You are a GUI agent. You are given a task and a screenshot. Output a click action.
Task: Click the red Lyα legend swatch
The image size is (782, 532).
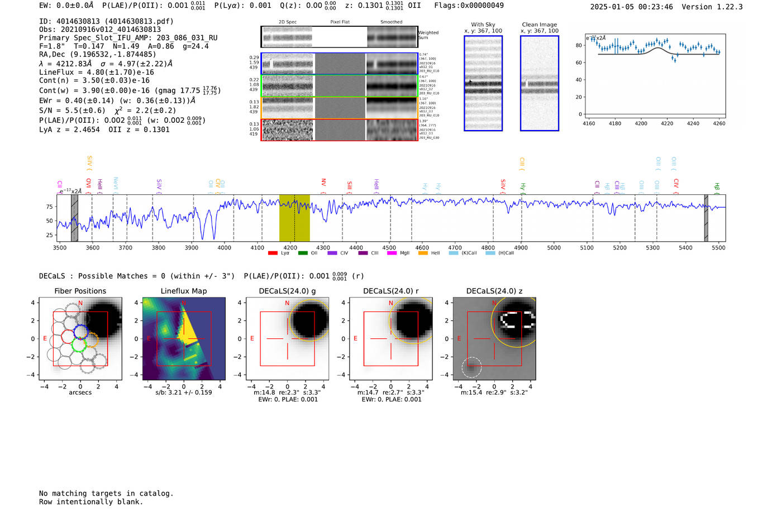pyautogui.click(x=273, y=253)
